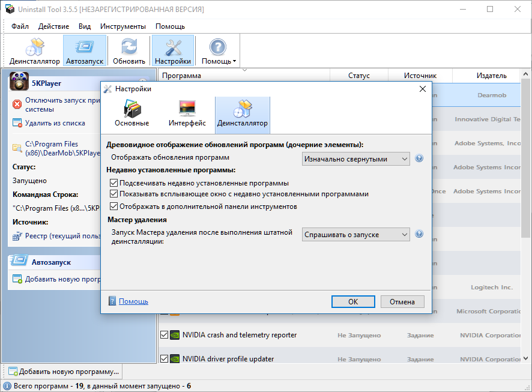532x392 pixels.
Task: Uncheck Показывать всплывающее окно checkbox
Action: click(x=114, y=194)
